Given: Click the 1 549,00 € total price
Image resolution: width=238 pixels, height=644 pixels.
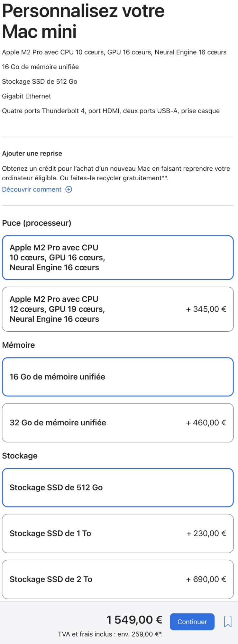Looking at the screenshot, I should point(134,620).
